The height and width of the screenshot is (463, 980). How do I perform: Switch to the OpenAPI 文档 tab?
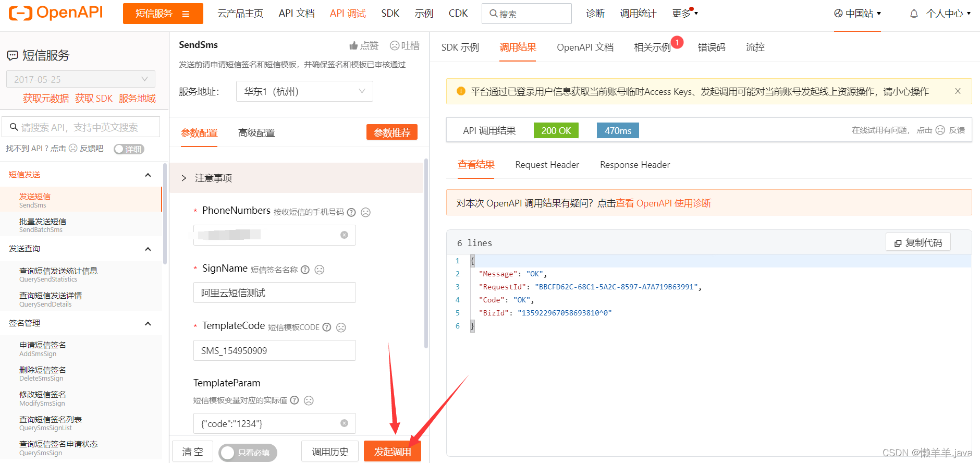point(585,47)
